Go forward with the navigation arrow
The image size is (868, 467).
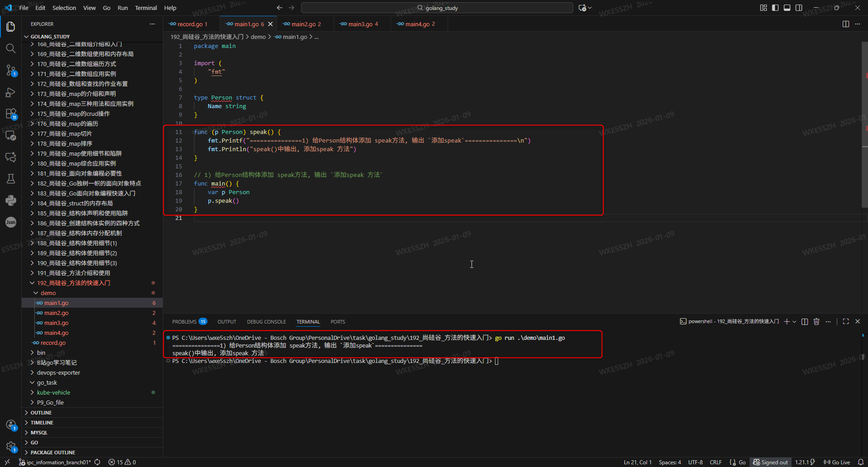(292, 8)
